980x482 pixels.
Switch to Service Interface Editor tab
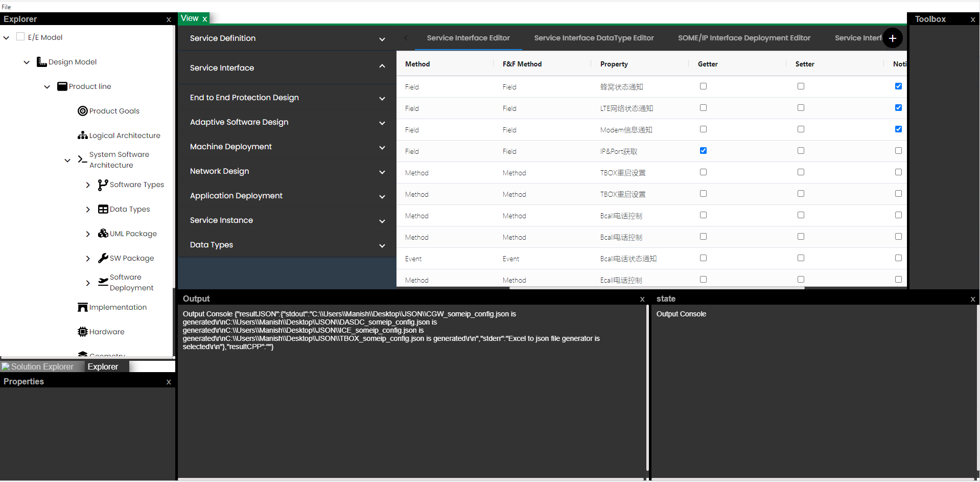point(468,38)
